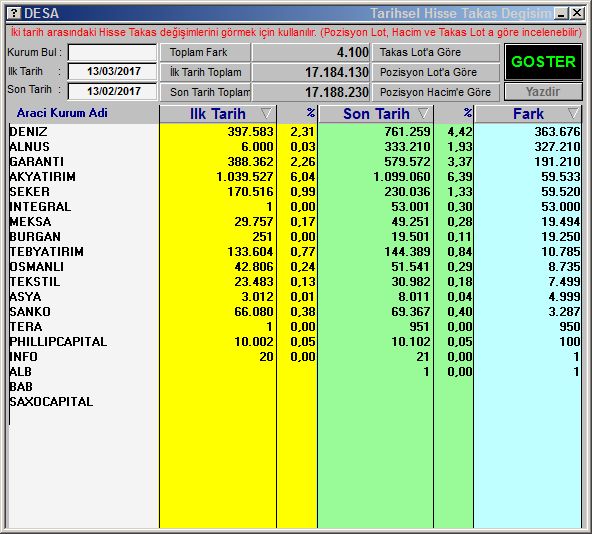Click the Yazdir print button

543,92
